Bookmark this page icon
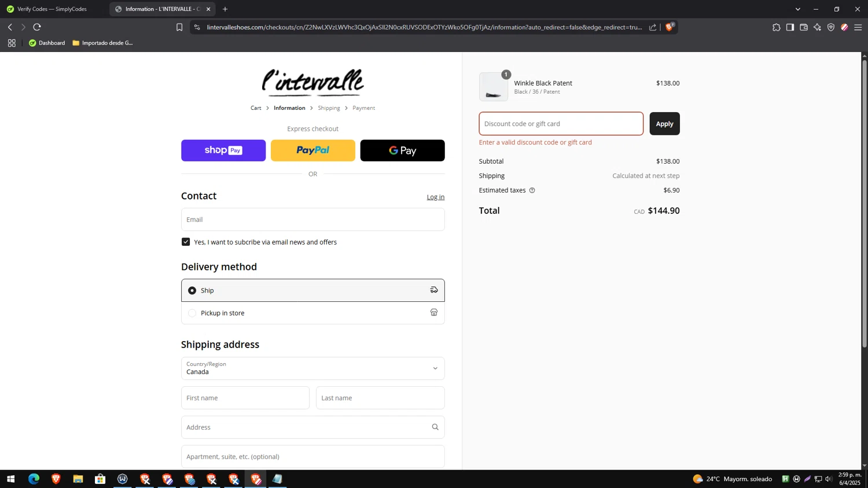This screenshot has width=868, height=488. (x=179, y=27)
